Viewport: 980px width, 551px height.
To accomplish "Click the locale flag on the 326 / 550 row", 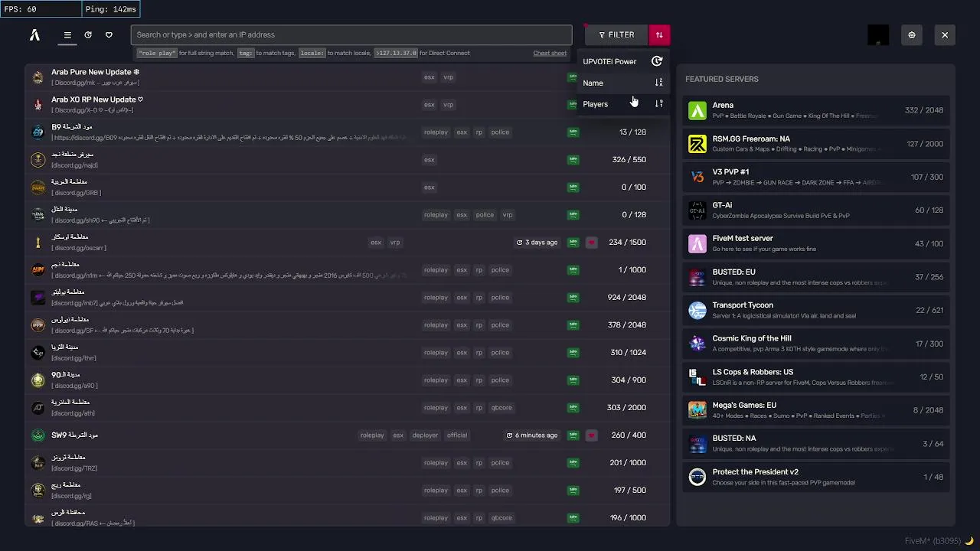I will [573, 160].
